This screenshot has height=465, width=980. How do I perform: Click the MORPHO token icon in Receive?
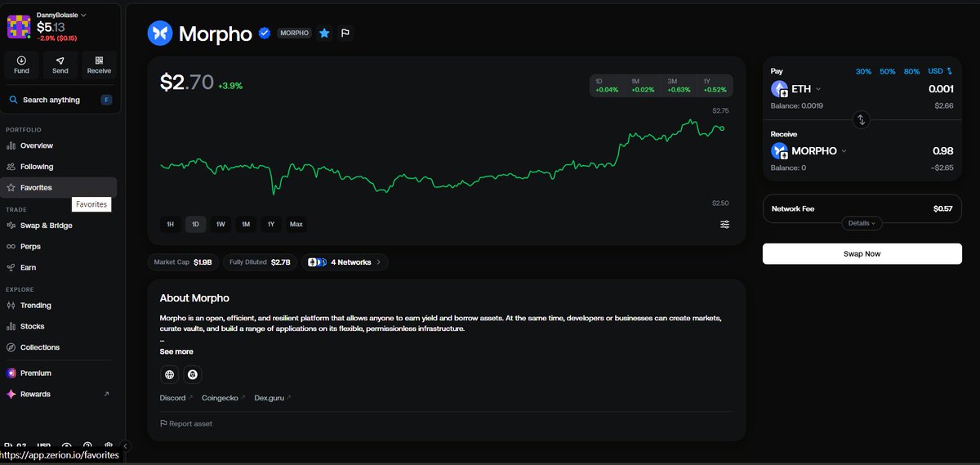click(x=780, y=151)
